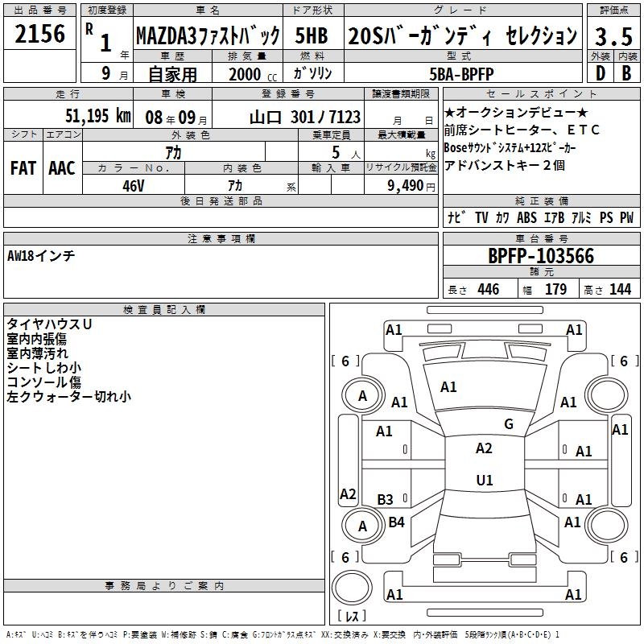Select 注意事項欄 section header
This screenshot has width=644, height=644.
(x=221, y=238)
